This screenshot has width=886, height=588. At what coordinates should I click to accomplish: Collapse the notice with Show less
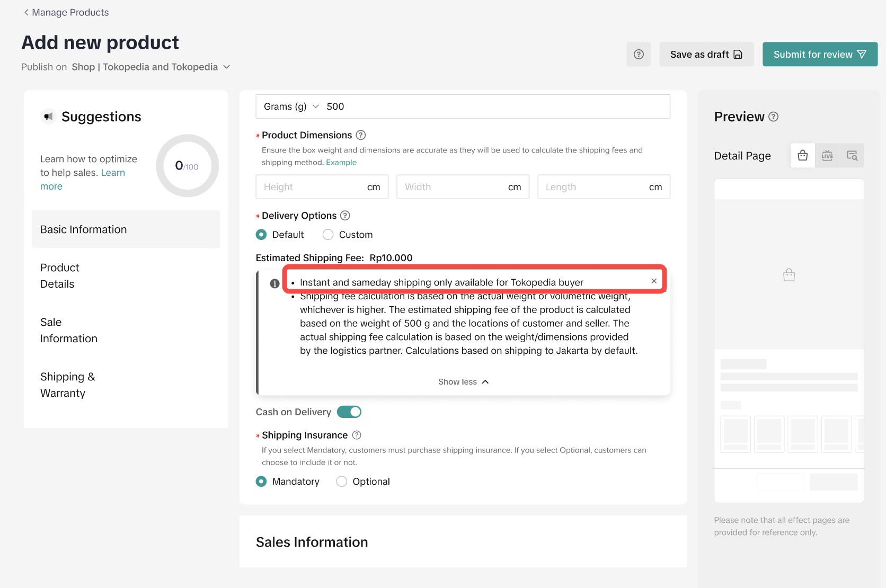tap(463, 382)
